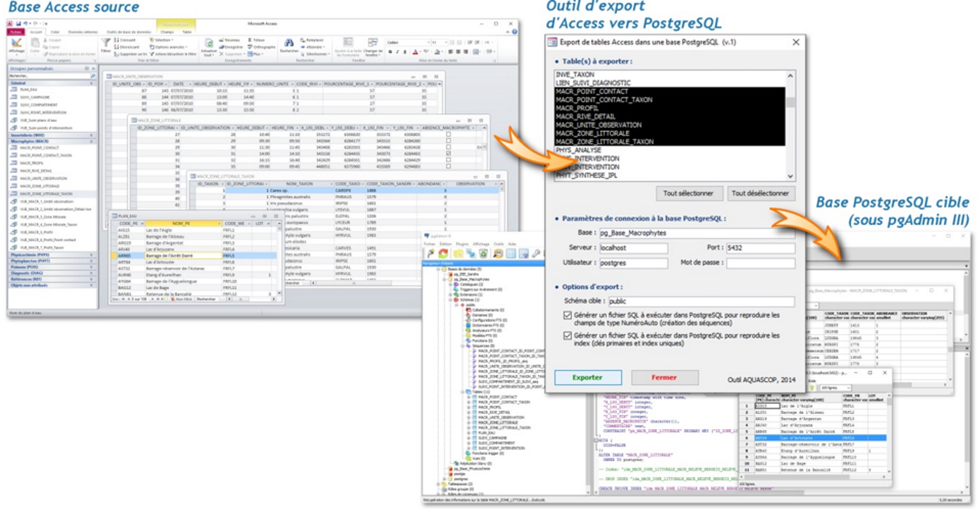Click the red Fermer button

(x=664, y=377)
